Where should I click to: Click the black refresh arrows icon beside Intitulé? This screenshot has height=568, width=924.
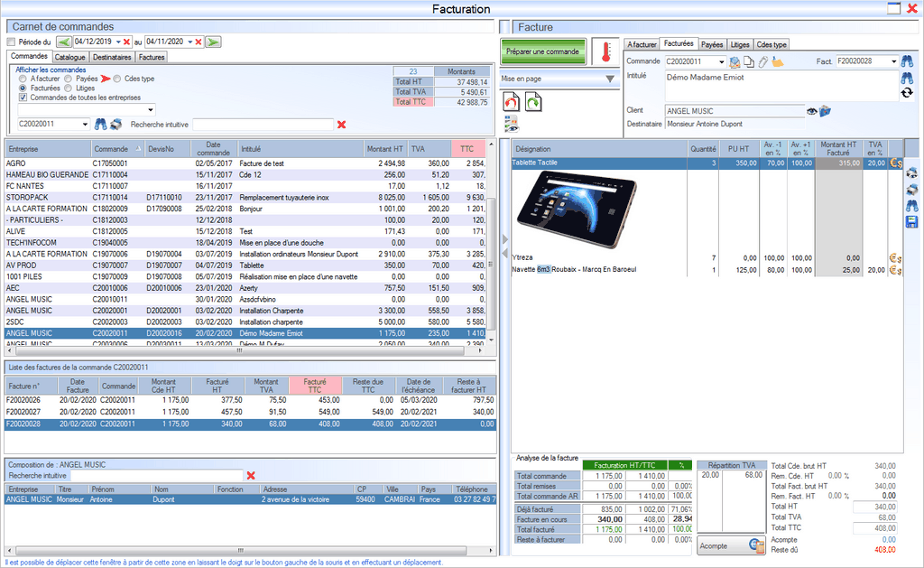907,93
